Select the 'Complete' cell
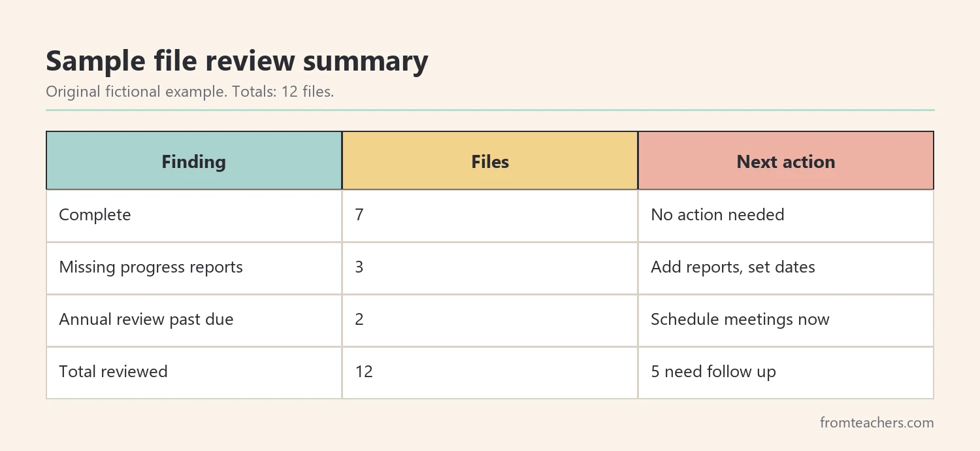The height and width of the screenshot is (451, 980). click(x=194, y=216)
